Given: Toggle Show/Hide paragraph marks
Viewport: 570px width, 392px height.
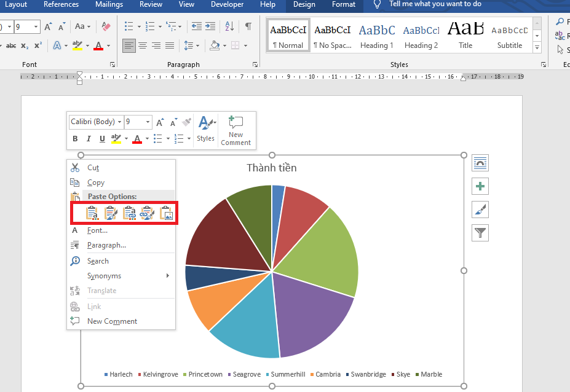Looking at the screenshot, I should tap(248, 26).
